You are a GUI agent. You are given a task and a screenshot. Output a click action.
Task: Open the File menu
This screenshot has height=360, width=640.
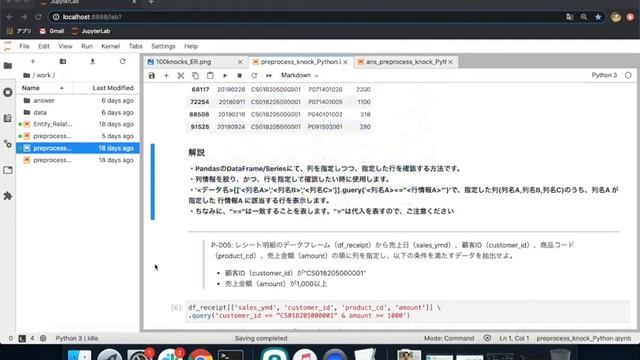(24, 46)
